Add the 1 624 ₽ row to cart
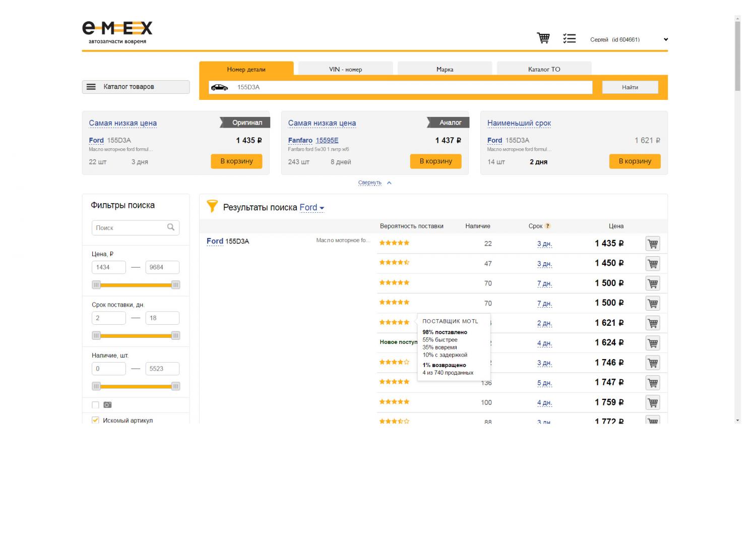The height and width of the screenshot is (535, 756). (x=653, y=343)
